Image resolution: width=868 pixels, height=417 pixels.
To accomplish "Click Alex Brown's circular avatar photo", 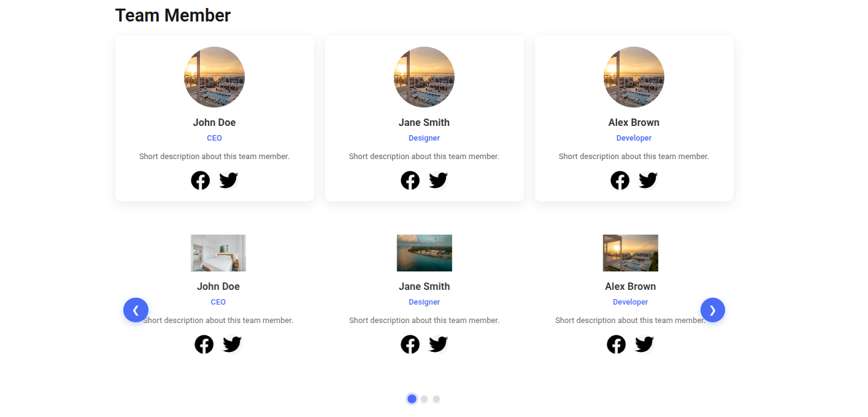I will pyautogui.click(x=634, y=77).
